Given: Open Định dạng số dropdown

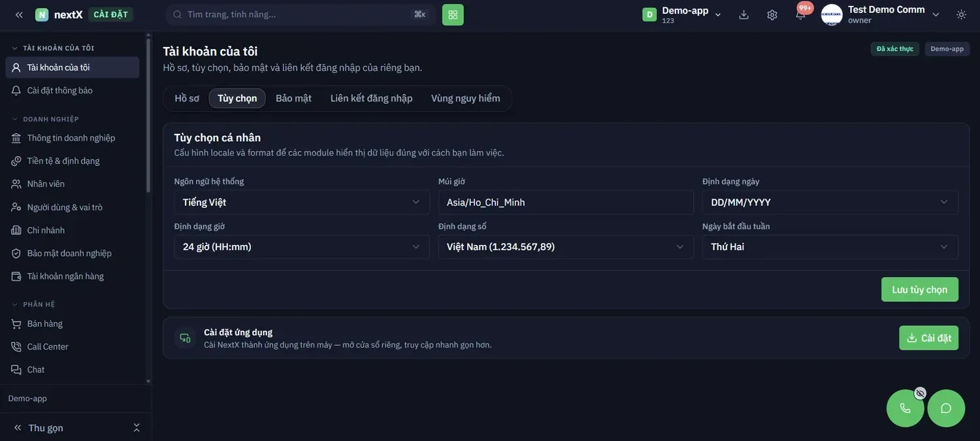Looking at the screenshot, I should (x=566, y=247).
